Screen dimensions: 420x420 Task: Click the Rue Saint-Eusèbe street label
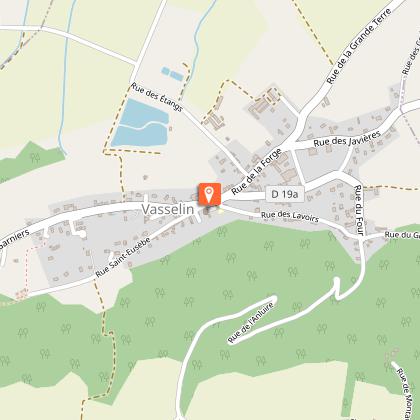pos(123,258)
